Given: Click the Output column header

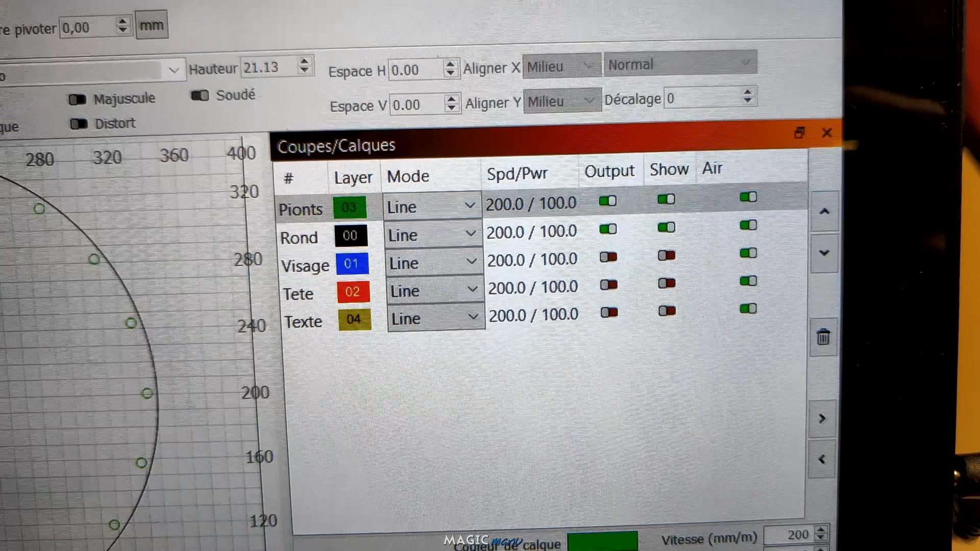Looking at the screenshot, I should 609,171.
